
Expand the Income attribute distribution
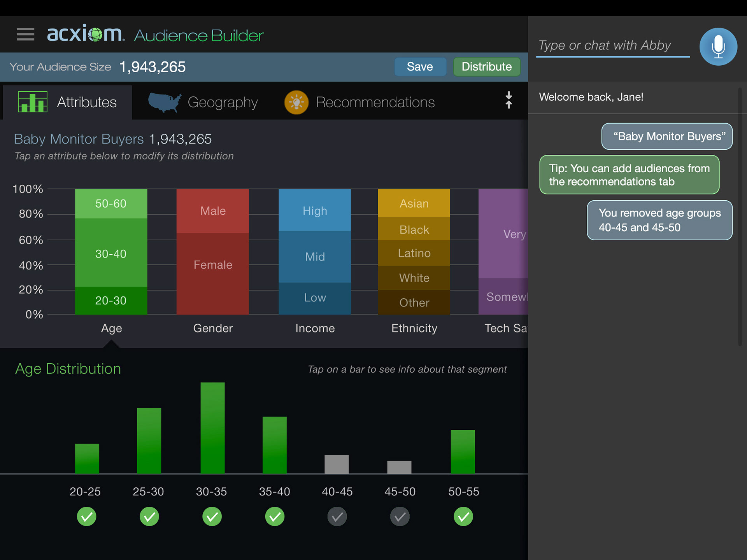pyautogui.click(x=315, y=328)
